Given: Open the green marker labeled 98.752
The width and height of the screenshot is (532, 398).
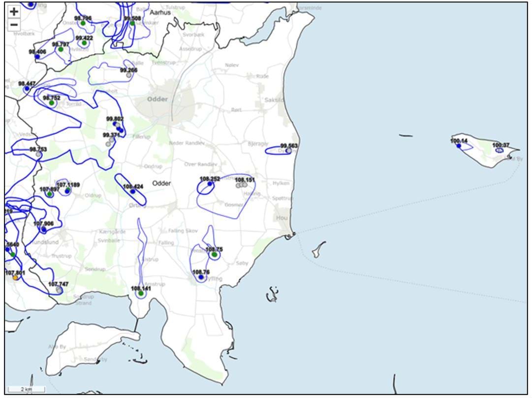Looking at the screenshot, I should (x=51, y=103).
